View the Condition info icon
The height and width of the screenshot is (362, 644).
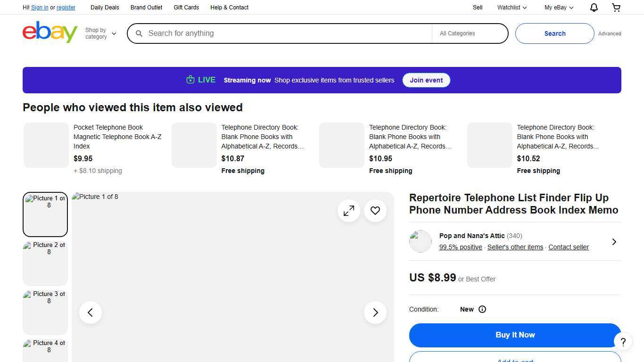[x=482, y=309]
